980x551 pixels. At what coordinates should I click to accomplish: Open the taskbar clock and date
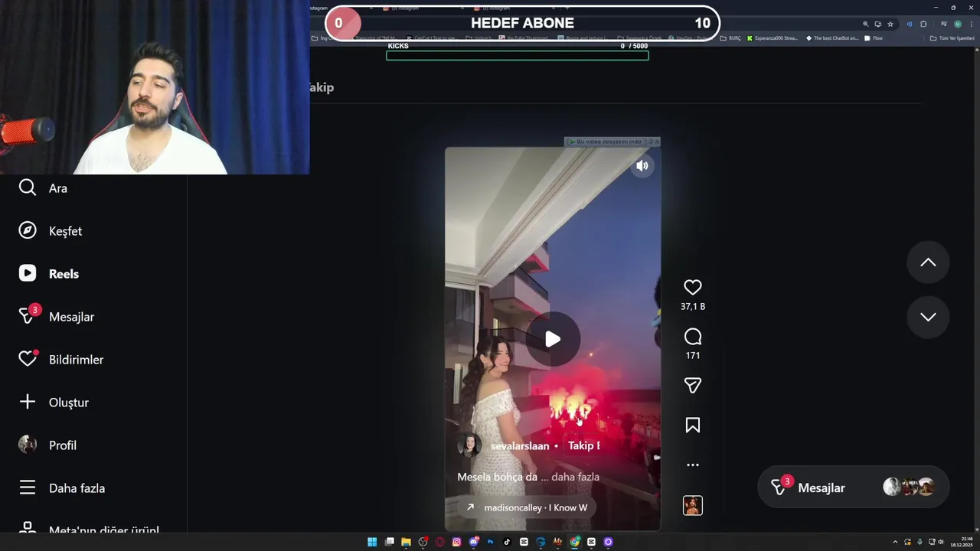coord(962,542)
